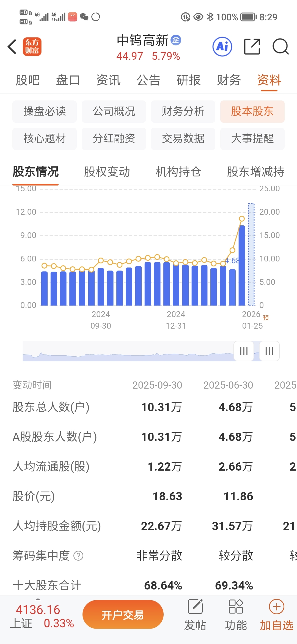The width and height of the screenshot is (297, 644).
Task: Switch to 盘口 tab
Action: 68,80
